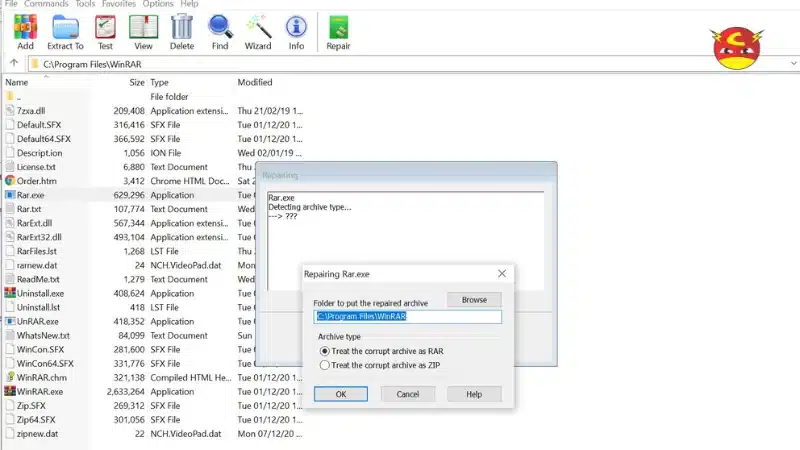Click Cancel in the Repairing Rar.exe dialog
This screenshot has width=800, height=450.
(x=408, y=394)
